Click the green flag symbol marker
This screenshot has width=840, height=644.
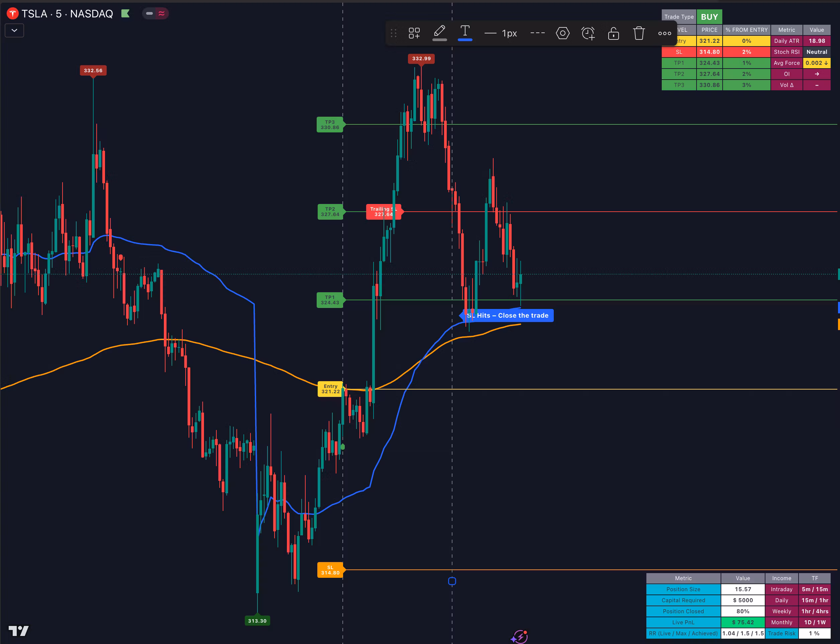125,14
